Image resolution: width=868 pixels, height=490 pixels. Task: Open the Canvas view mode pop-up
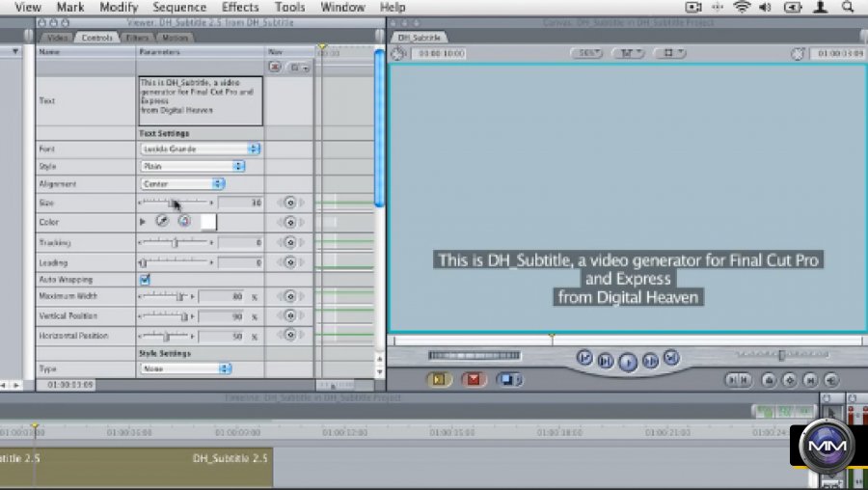[x=670, y=53]
